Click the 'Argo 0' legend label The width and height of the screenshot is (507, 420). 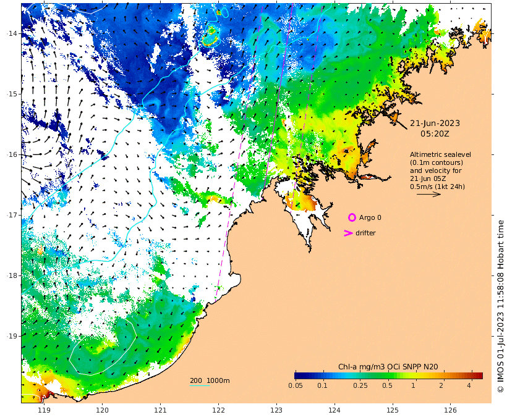coord(370,218)
